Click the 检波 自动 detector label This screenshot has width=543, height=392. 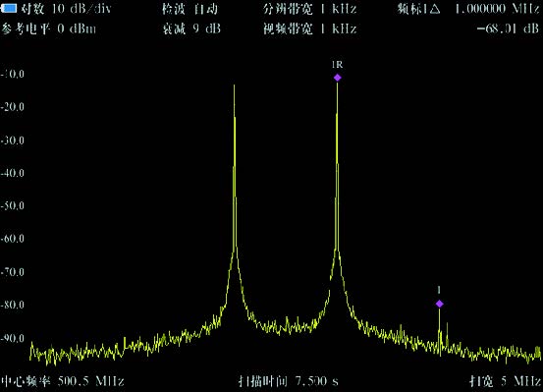click(x=190, y=9)
